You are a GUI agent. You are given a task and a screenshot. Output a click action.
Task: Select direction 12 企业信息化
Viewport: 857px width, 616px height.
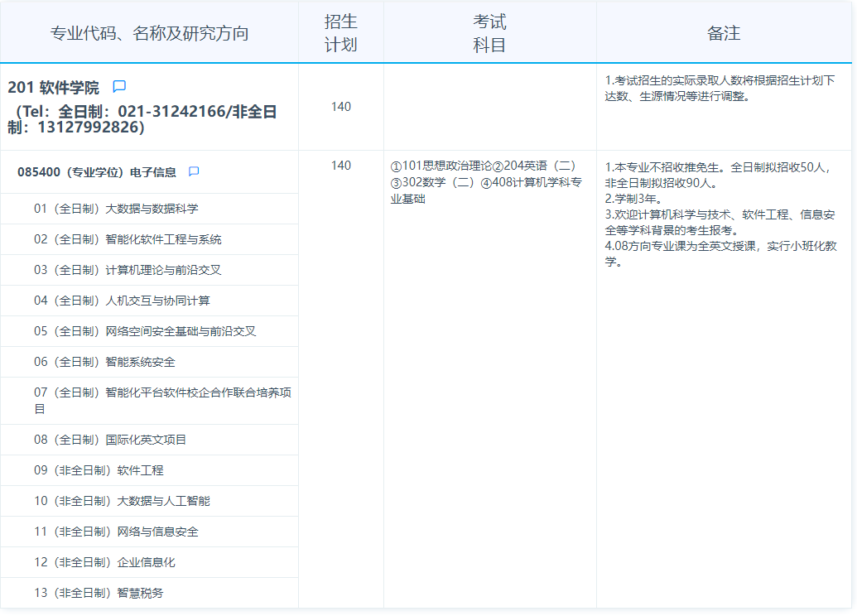click(104, 562)
